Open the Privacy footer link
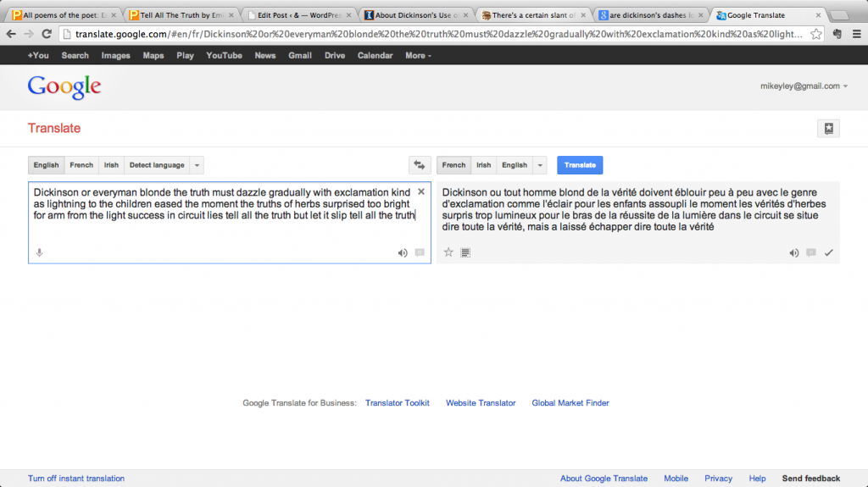The width and height of the screenshot is (868, 487). (718, 479)
